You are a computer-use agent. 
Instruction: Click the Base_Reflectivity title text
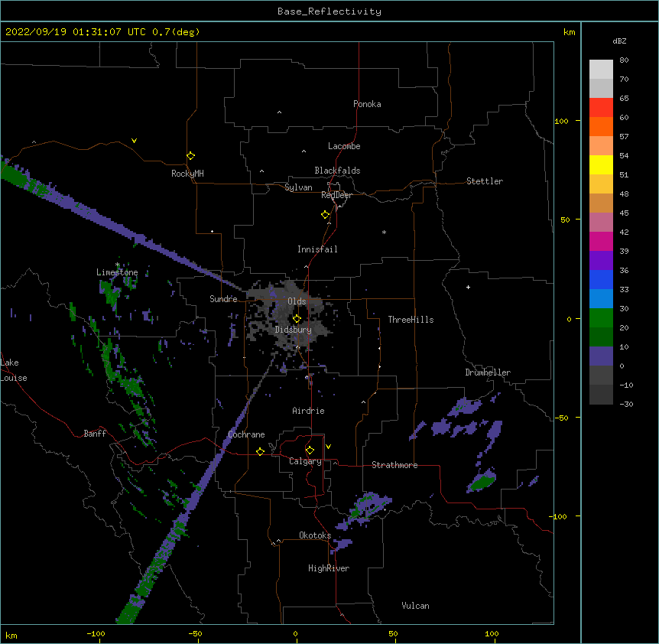tap(329, 11)
